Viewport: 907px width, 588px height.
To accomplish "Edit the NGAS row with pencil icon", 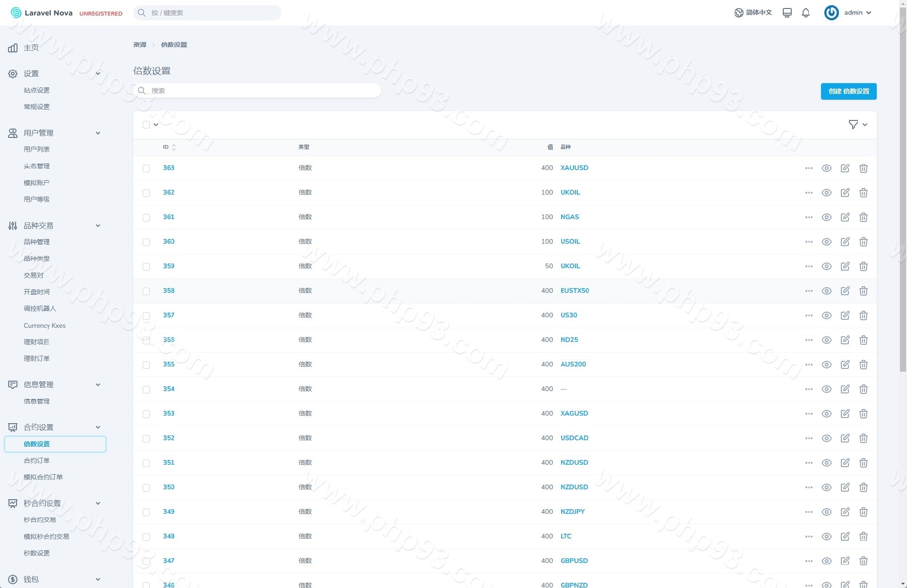I will click(x=845, y=217).
